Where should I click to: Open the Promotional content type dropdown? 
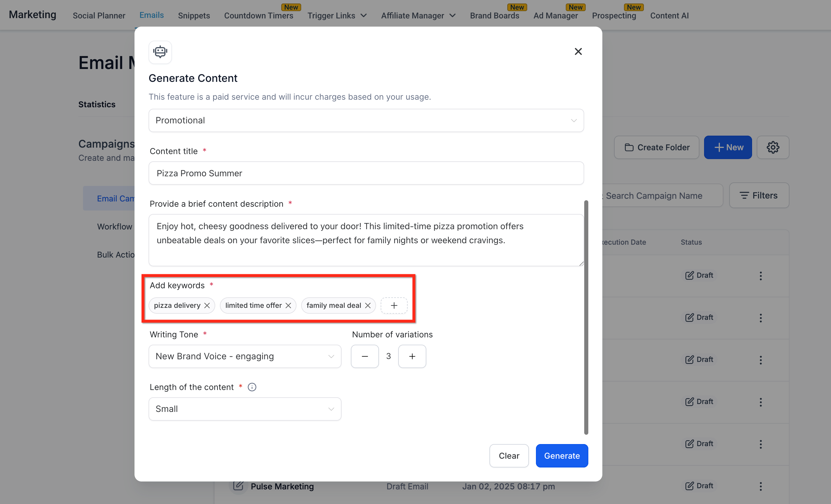coord(366,120)
